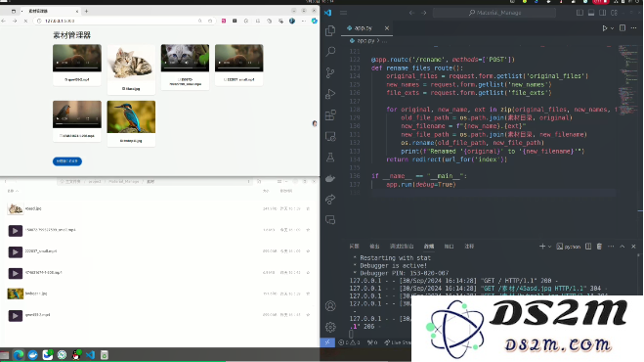Click the blue batch rename button
644x362 pixels.
click(x=67, y=161)
